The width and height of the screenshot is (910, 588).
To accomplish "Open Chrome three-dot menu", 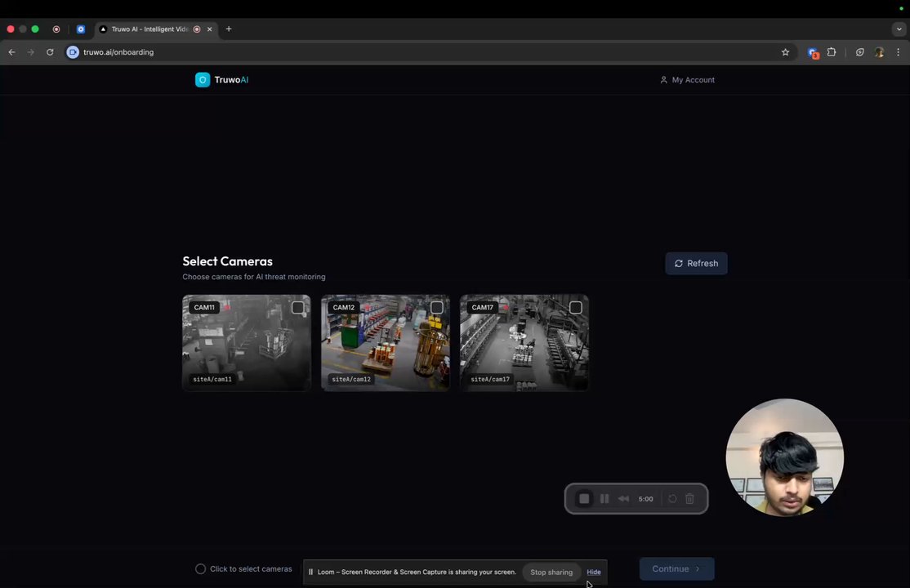I will tap(899, 52).
